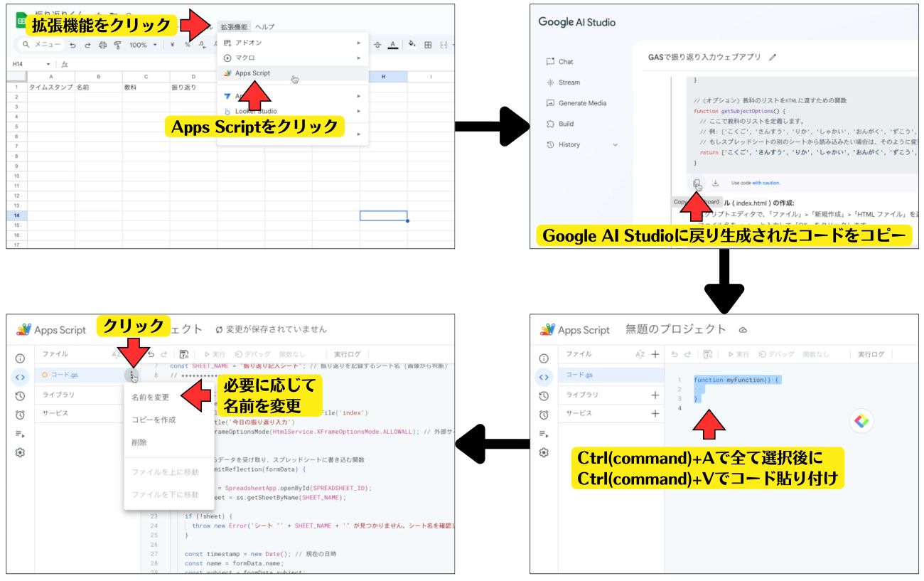Click the Sheets print icon
The height and width of the screenshot is (581, 924).
[102, 45]
